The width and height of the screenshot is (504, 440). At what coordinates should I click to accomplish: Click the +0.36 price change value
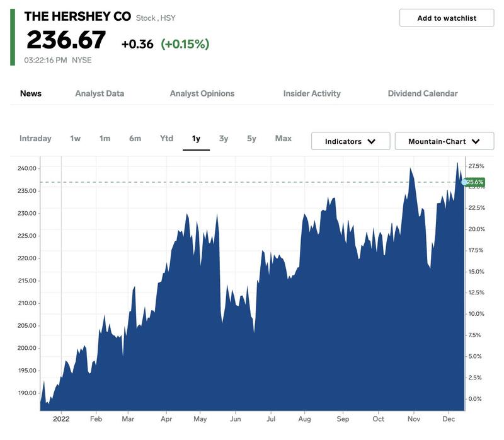pos(137,44)
